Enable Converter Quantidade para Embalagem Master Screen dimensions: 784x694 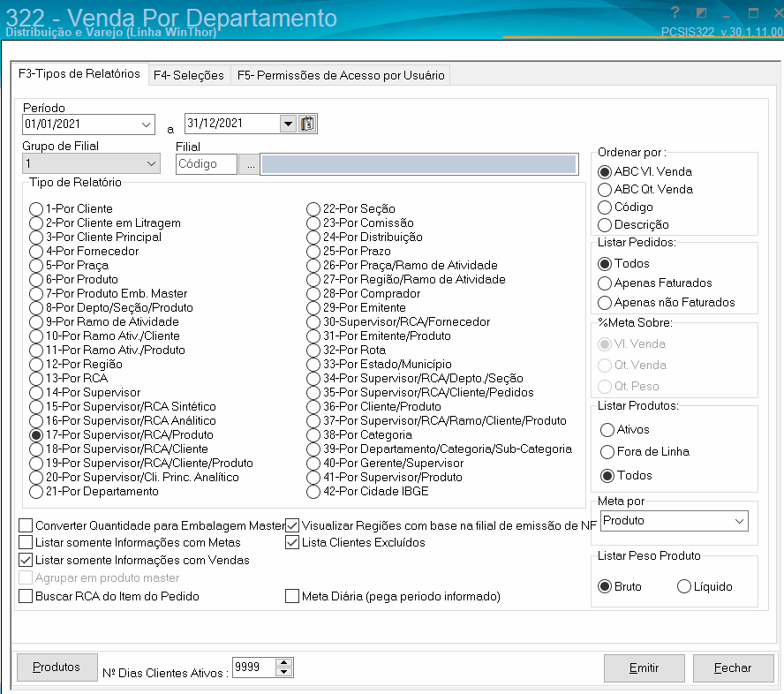point(152,526)
